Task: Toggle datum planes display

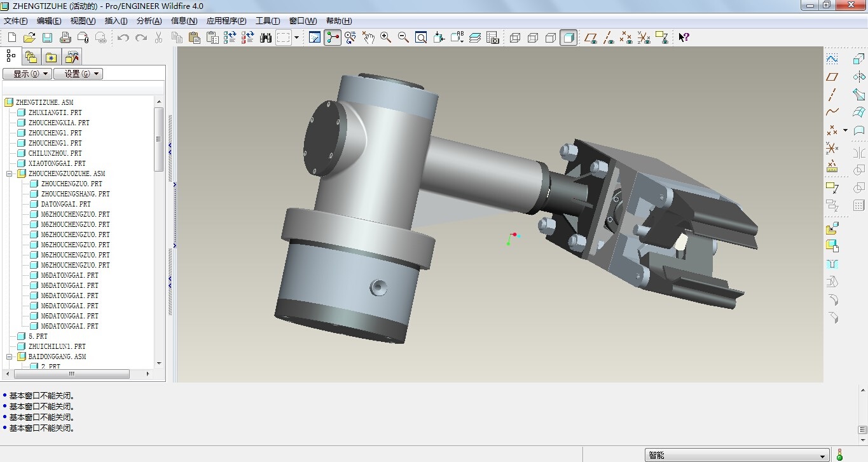Action: pos(591,38)
